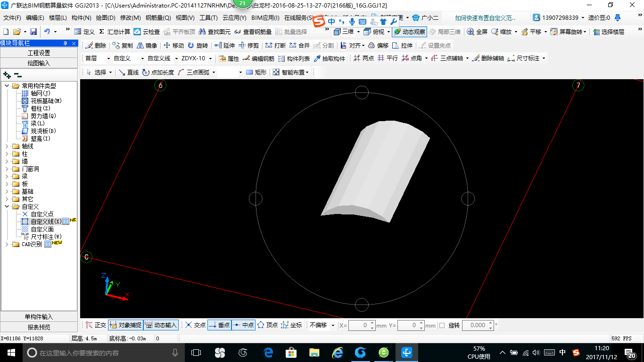Select the 打断 break tool

tap(275, 45)
